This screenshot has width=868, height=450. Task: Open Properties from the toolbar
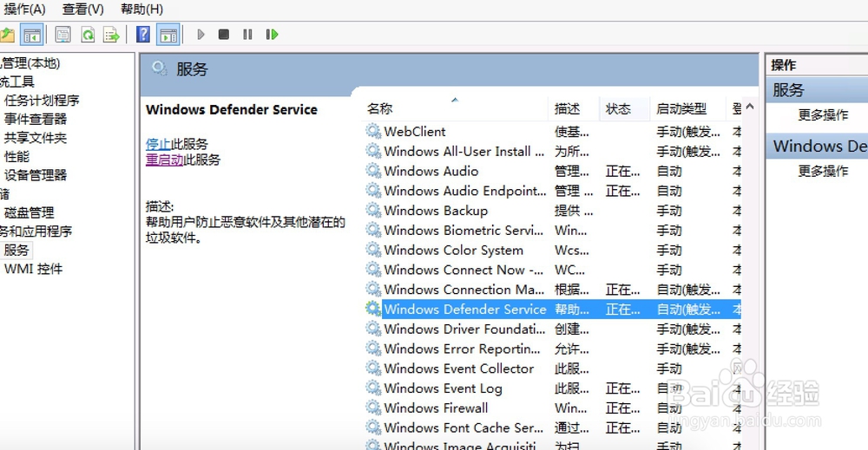pos(63,35)
